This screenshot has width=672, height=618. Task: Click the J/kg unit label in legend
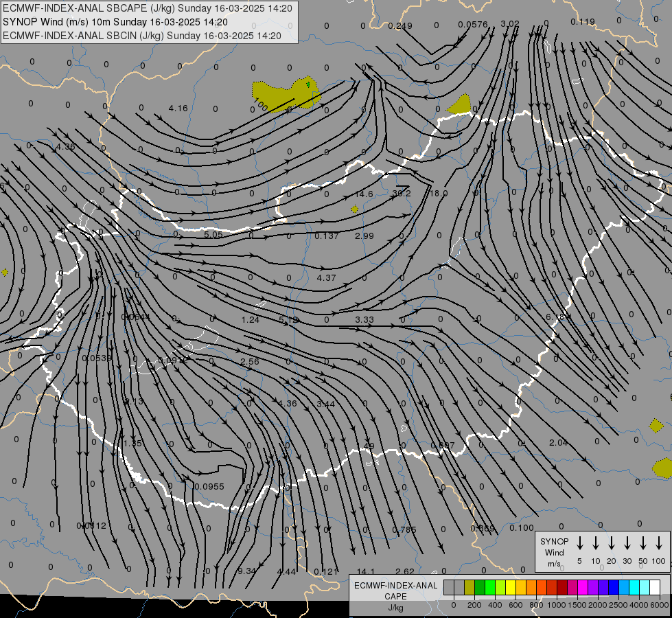tap(395, 608)
